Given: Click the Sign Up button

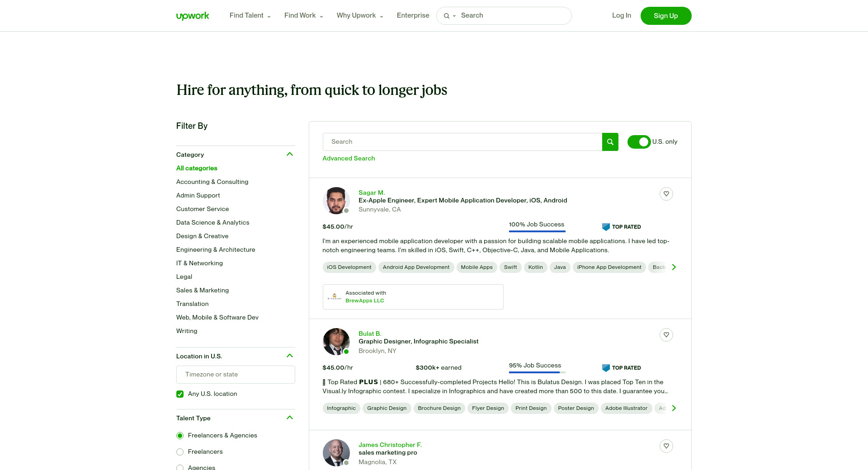Looking at the screenshot, I should (665, 16).
